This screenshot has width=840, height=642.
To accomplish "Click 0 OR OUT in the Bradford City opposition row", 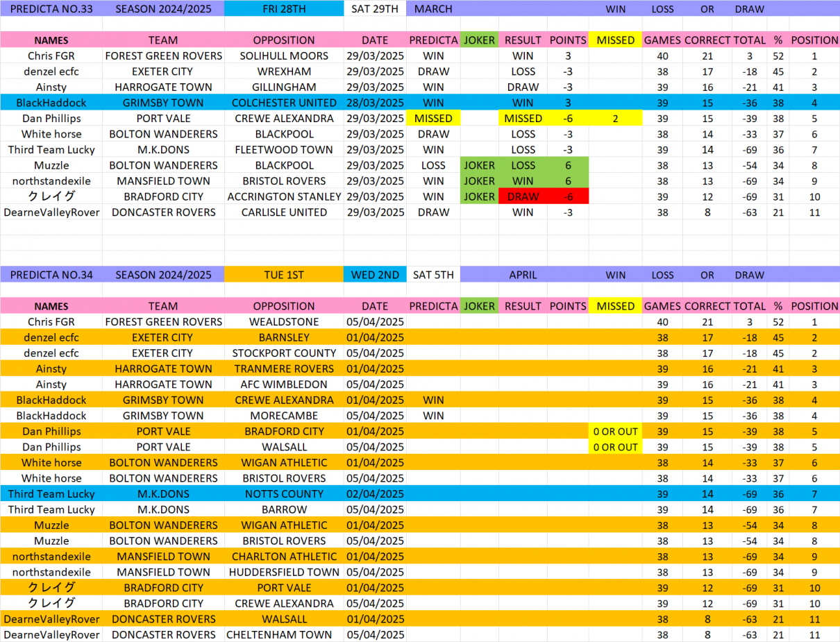I will [x=615, y=431].
